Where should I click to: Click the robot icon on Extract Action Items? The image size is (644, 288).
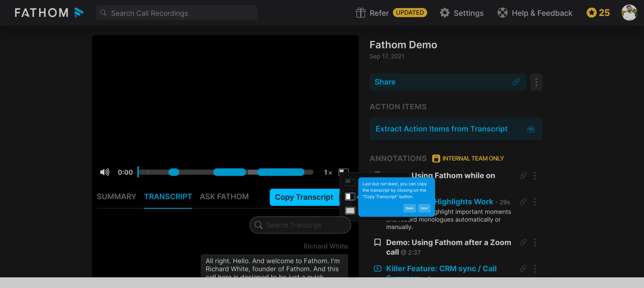pyautogui.click(x=531, y=129)
